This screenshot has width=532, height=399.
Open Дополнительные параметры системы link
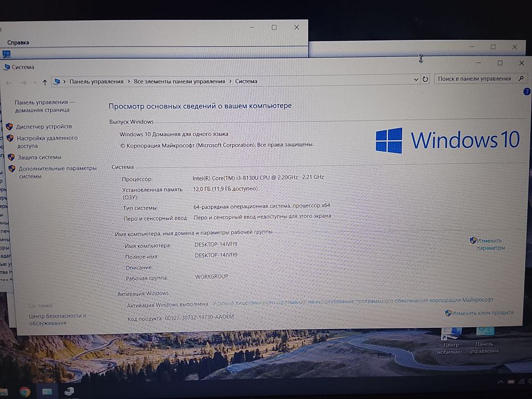[x=58, y=172]
